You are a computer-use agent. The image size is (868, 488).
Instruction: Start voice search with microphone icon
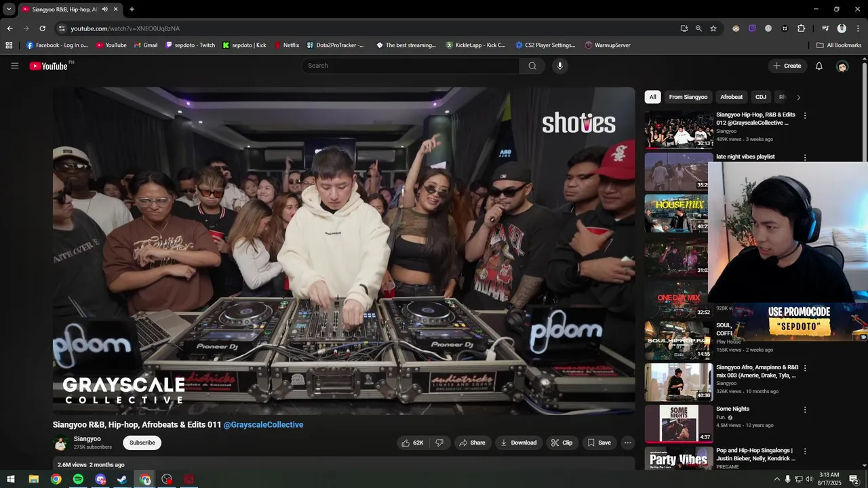click(x=559, y=66)
